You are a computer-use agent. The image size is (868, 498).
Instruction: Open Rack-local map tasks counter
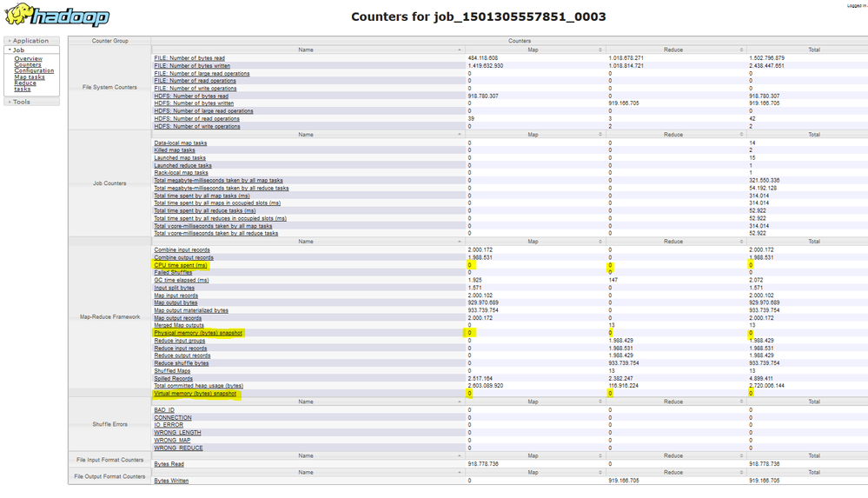coord(181,173)
